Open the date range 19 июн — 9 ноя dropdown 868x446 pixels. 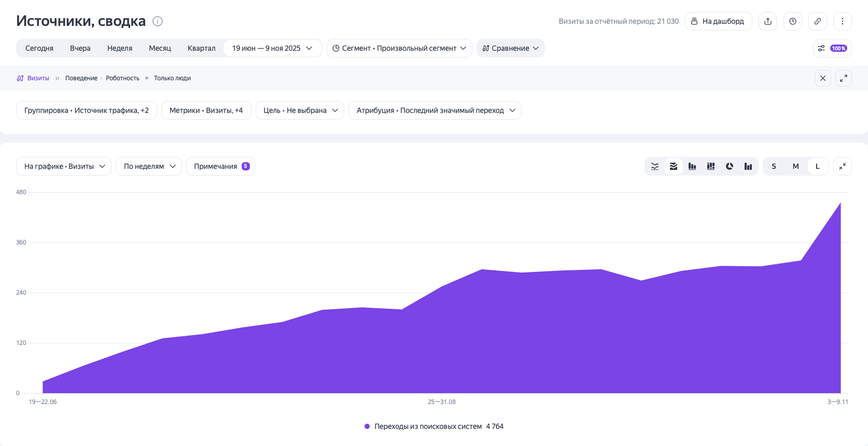(272, 48)
